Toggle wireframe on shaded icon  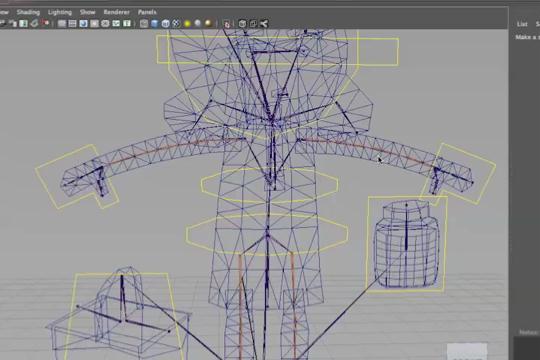pyautogui.click(x=165, y=23)
